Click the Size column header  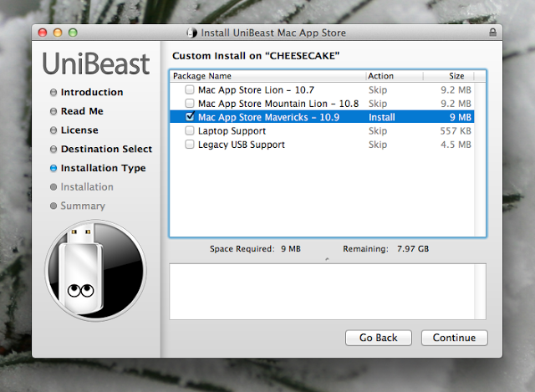point(449,76)
